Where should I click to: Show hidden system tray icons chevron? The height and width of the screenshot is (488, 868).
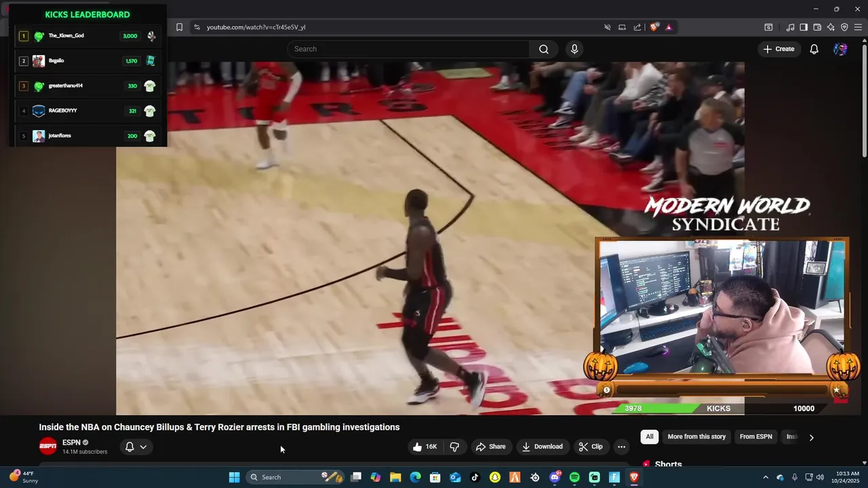766,477
